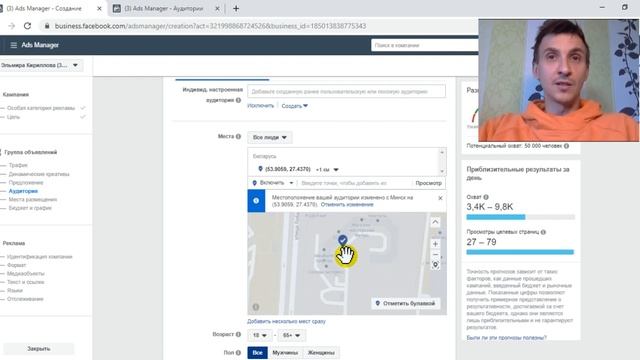This screenshot has height=360, width=640.
Task: Select Отслеживание in sidebar
Action: pyautogui.click(x=25, y=299)
